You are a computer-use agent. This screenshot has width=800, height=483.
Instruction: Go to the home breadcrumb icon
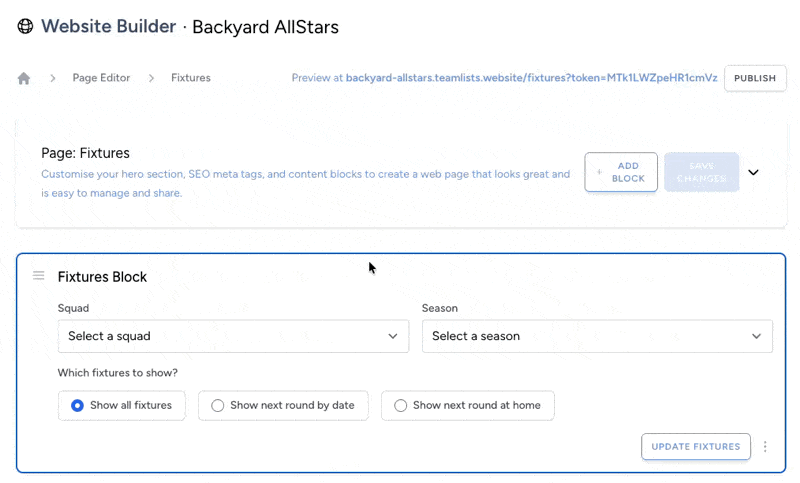tap(24, 78)
